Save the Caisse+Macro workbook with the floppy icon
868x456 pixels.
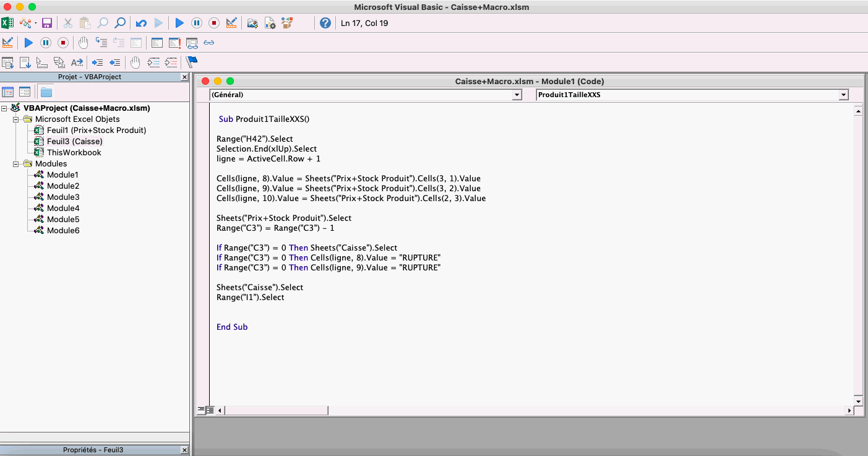pos(47,24)
